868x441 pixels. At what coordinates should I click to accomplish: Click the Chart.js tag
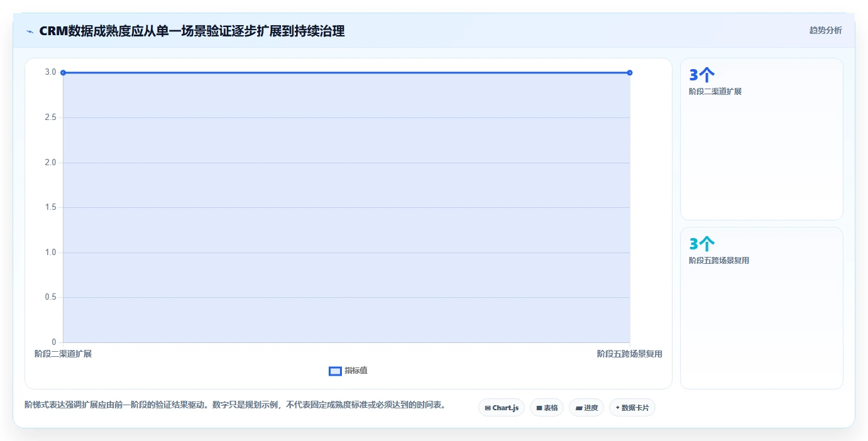click(x=501, y=408)
